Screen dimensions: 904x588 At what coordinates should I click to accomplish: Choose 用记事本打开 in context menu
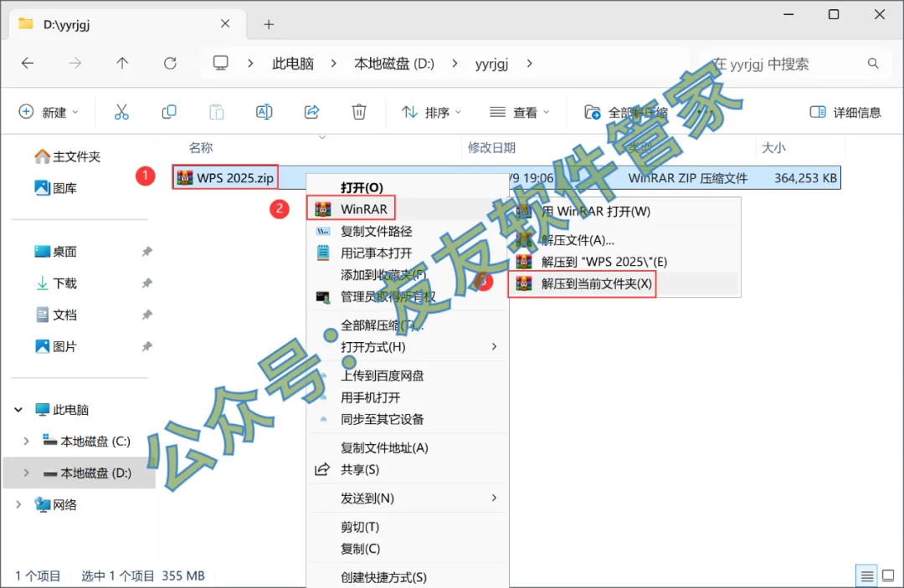pos(376,253)
